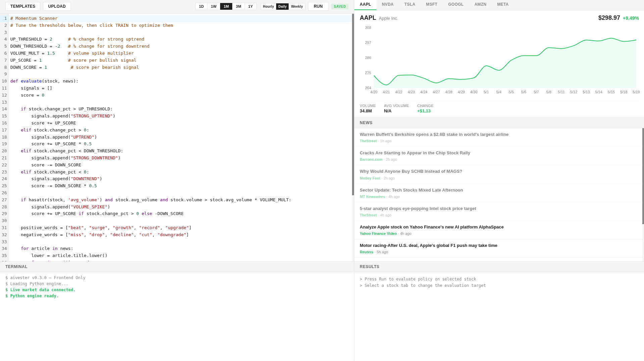Select the 1Y time range
This screenshot has height=361, width=644.
[251, 6]
